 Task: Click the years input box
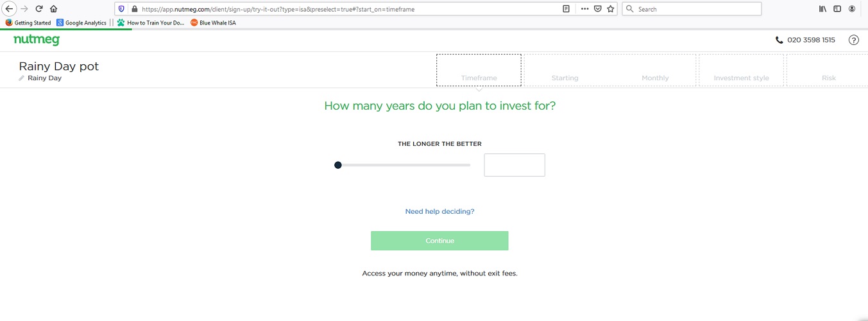514,165
